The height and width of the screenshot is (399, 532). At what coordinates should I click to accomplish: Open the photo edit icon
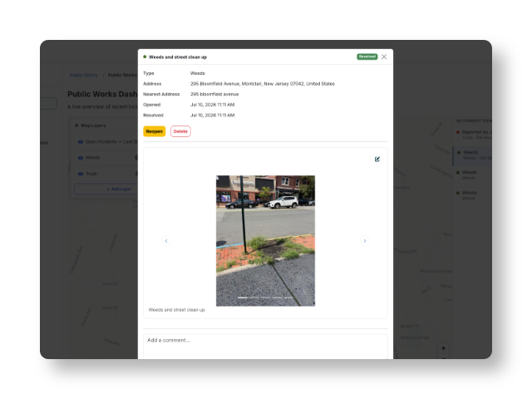[x=377, y=159]
